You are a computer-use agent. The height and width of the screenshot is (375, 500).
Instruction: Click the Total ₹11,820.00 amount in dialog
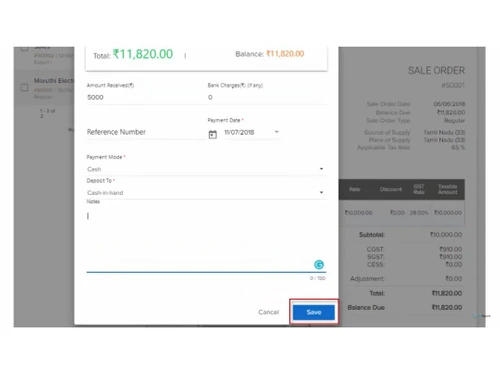tap(143, 54)
